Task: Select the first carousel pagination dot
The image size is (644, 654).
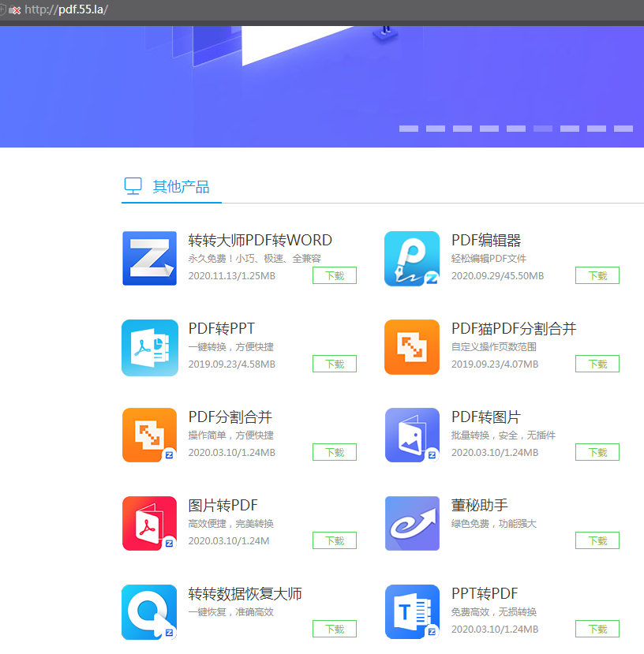Action: pyautogui.click(x=409, y=129)
